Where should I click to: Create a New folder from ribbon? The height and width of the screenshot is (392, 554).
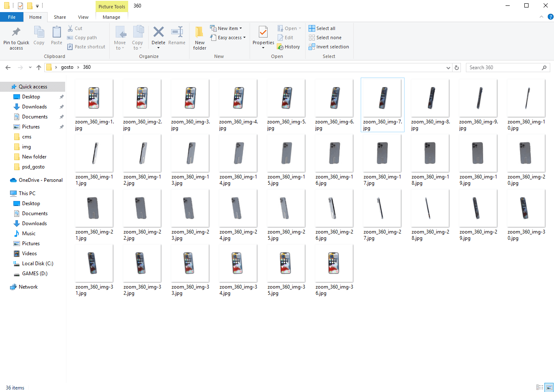pos(200,33)
